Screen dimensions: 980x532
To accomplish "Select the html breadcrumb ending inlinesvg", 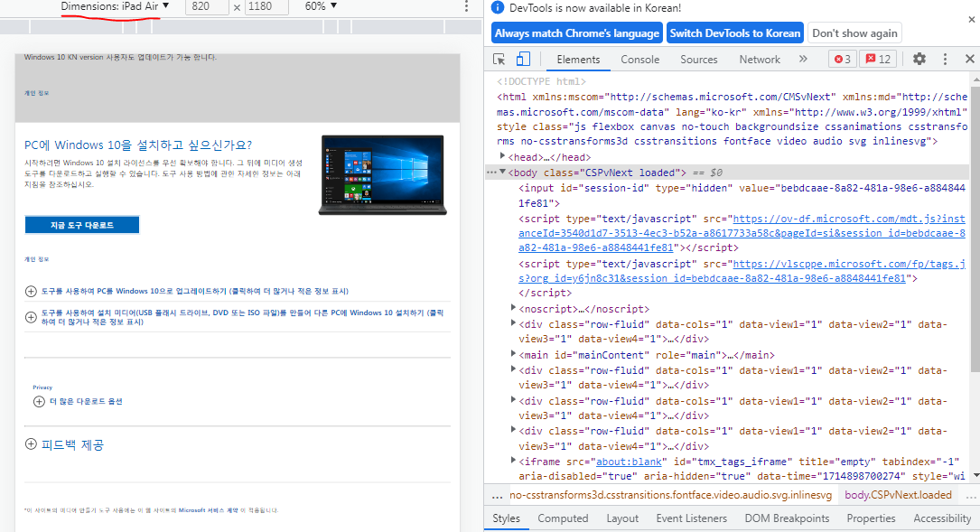I will (x=670, y=494).
